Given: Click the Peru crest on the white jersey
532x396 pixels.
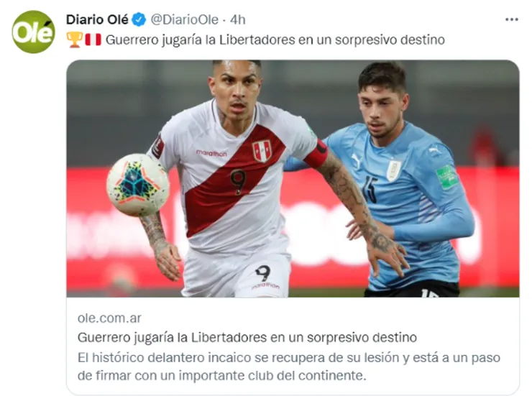Looking at the screenshot, I should (x=262, y=151).
